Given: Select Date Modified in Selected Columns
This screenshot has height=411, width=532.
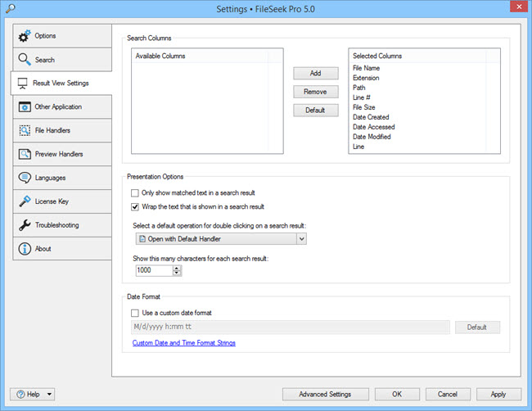Looking at the screenshot, I should pos(372,137).
